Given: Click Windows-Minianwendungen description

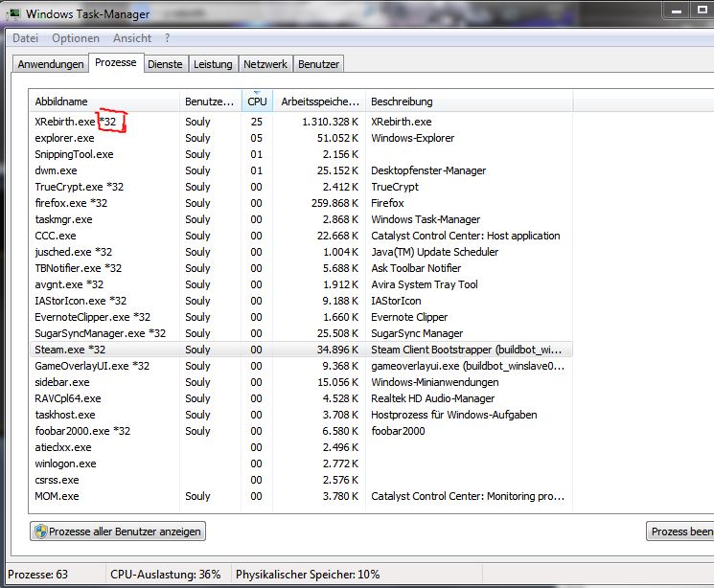Looking at the screenshot, I should pyautogui.click(x=434, y=382).
